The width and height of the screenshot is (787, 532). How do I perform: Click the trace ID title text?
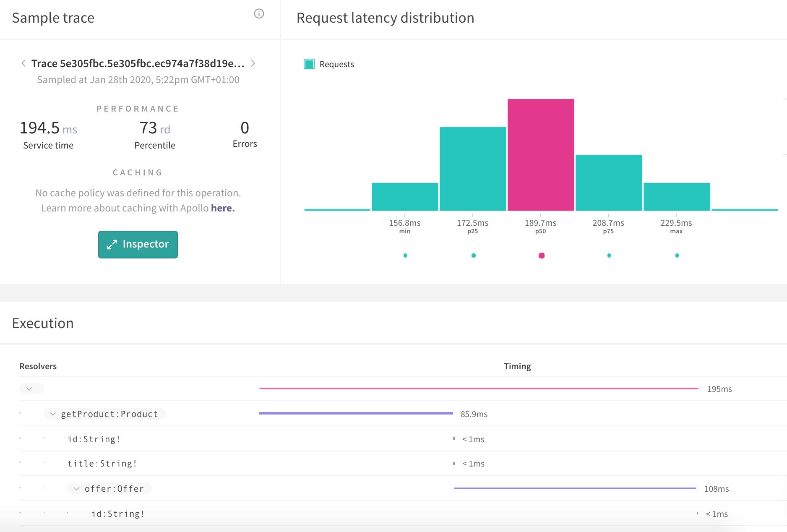[138, 63]
